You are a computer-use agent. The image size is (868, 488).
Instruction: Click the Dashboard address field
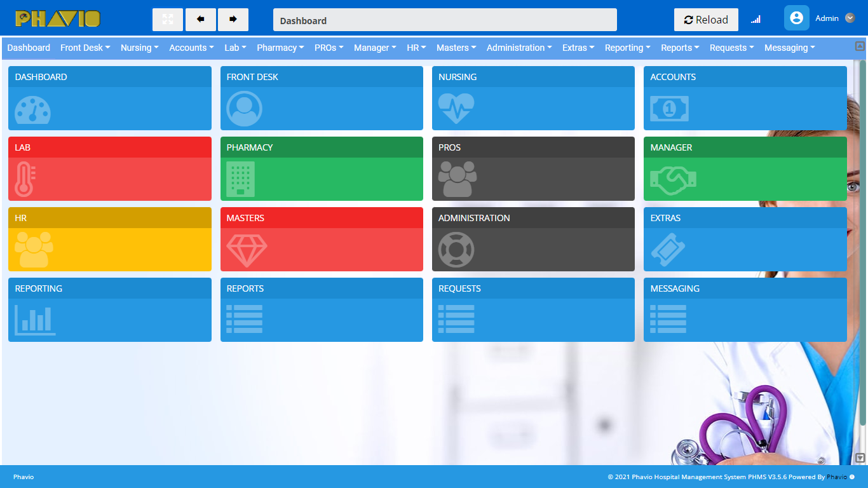445,20
